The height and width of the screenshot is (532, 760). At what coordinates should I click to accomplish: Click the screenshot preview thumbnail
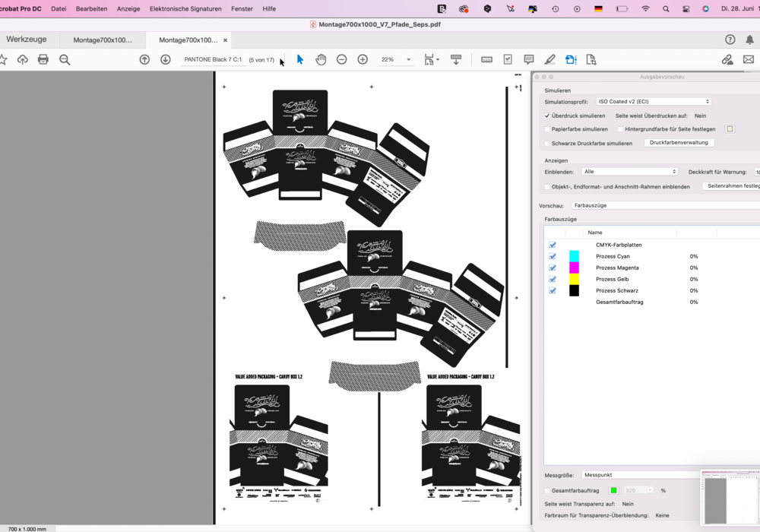730,497
